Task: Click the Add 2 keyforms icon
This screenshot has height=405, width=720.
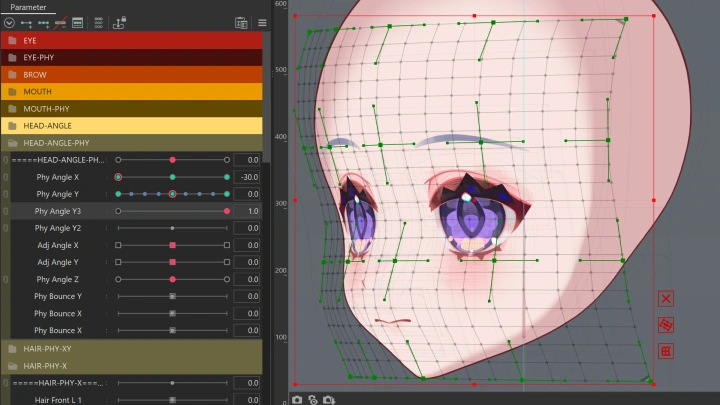Action: [26, 22]
